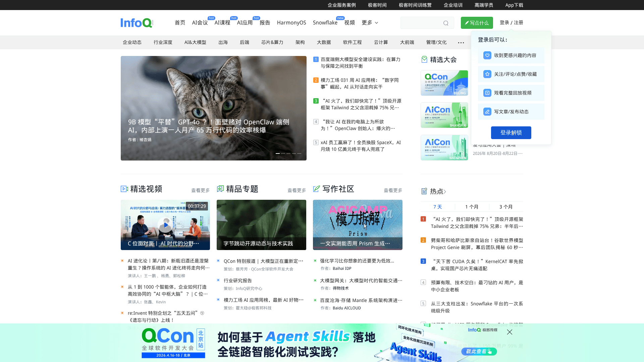Click the 写作社区 section pen icon
The width and height of the screenshot is (644, 362).
316,189
